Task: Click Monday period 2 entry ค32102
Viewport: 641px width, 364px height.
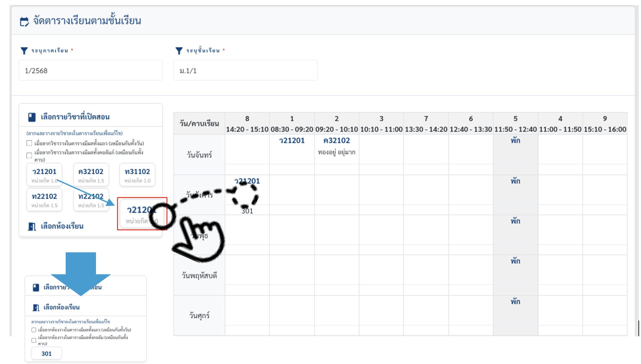Action: click(x=337, y=141)
